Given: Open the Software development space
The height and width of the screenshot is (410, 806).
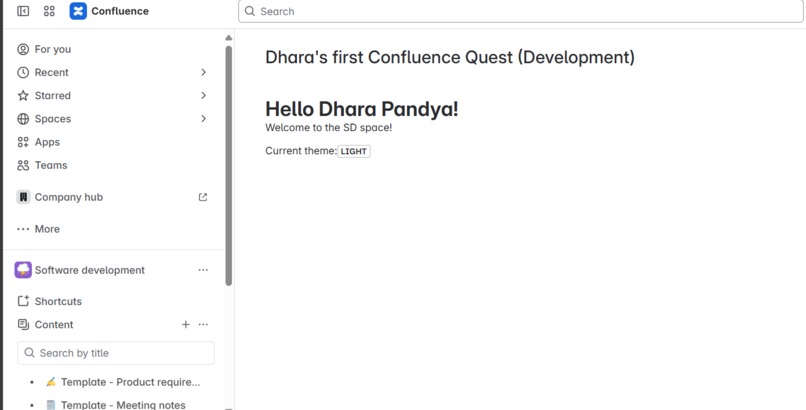Looking at the screenshot, I should [x=90, y=270].
